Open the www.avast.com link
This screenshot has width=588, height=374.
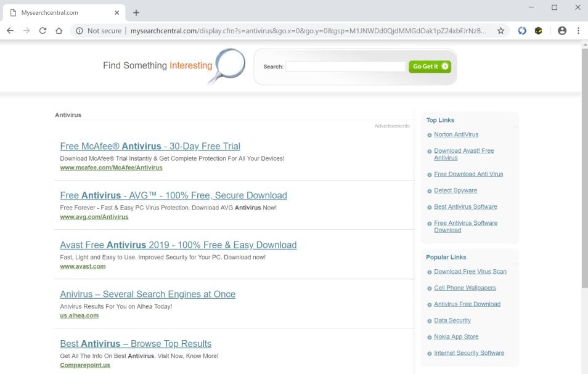coord(83,266)
